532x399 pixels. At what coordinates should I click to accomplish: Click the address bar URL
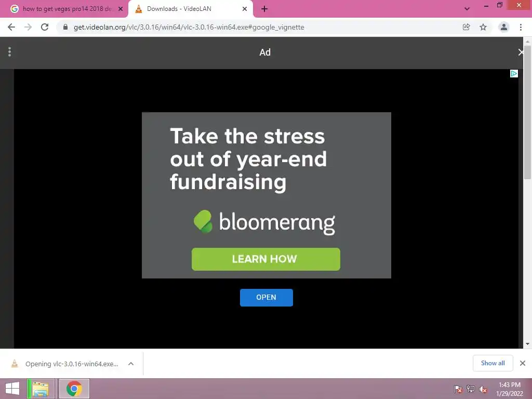click(189, 27)
